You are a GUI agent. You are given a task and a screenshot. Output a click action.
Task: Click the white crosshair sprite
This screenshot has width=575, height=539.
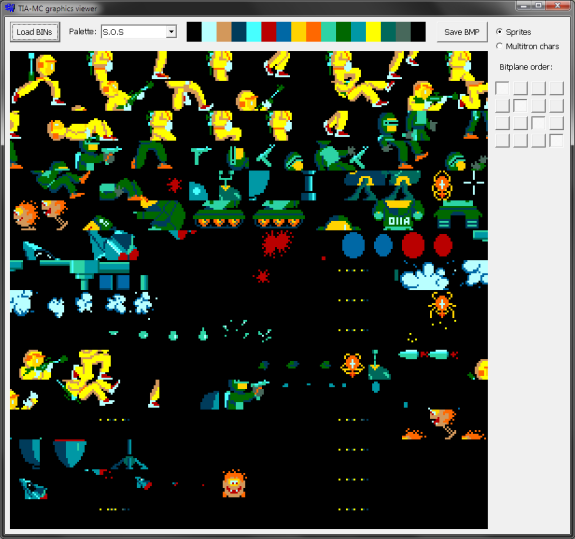point(473,182)
